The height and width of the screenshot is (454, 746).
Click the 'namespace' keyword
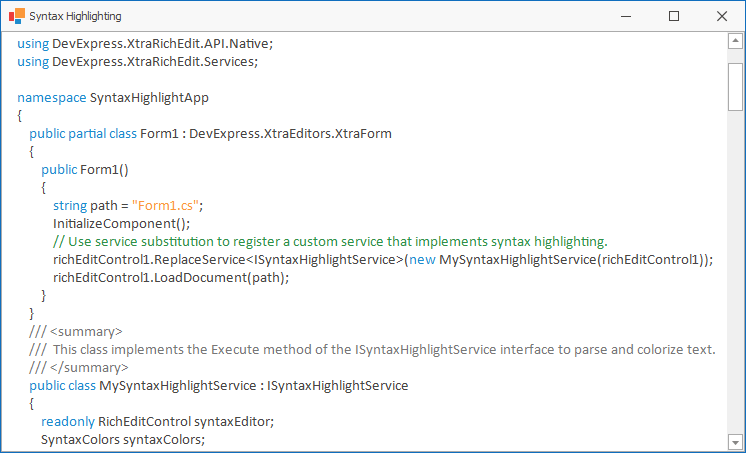[x=52, y=98]
